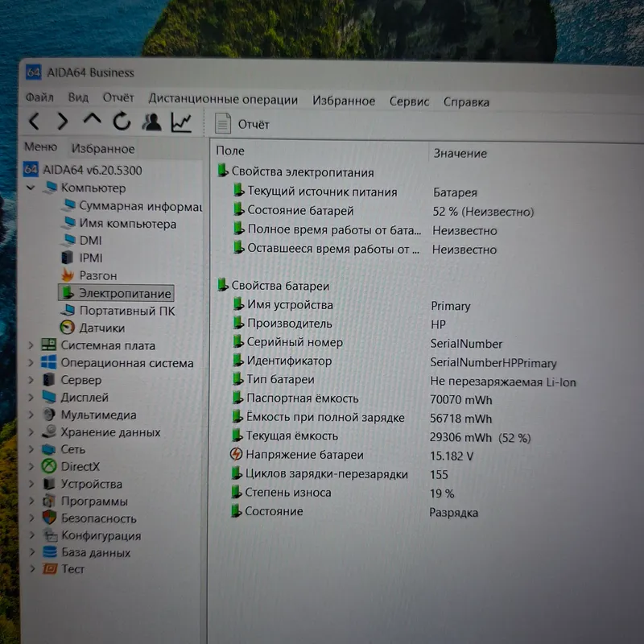Click the Forward navigation arrow

coord(62,122)
